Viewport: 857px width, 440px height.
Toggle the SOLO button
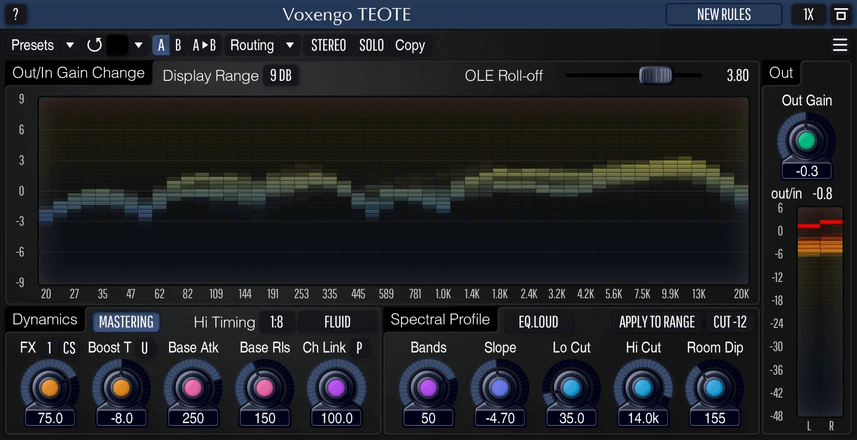pos(372,45)
